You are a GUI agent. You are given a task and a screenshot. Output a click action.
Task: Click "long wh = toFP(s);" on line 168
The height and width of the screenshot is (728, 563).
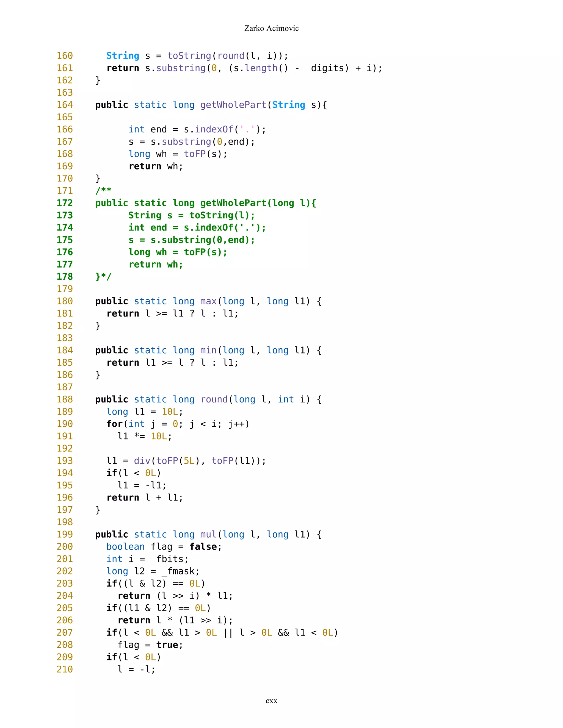(178, 154)
